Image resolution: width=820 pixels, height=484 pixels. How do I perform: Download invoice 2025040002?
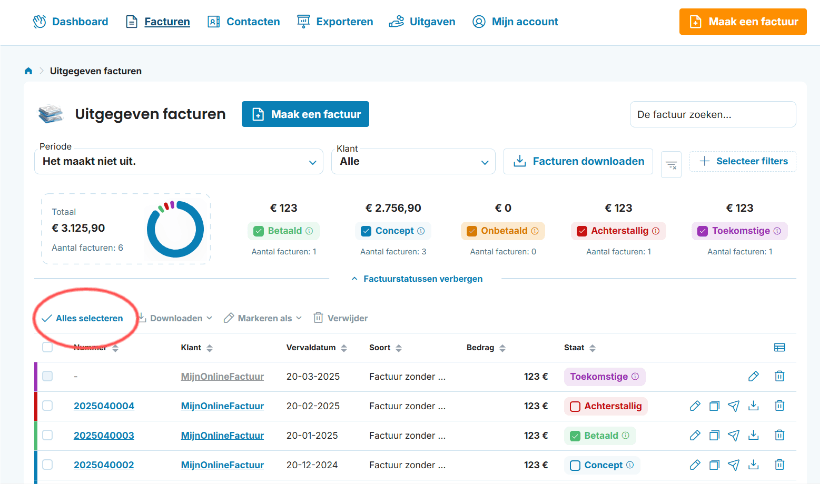(753, 464)
